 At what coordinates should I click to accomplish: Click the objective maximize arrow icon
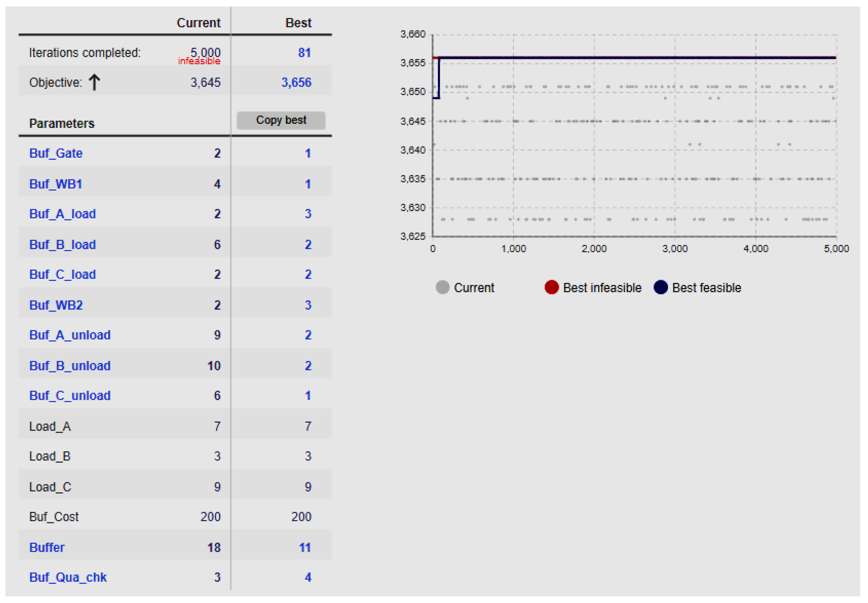coord(94,82)
